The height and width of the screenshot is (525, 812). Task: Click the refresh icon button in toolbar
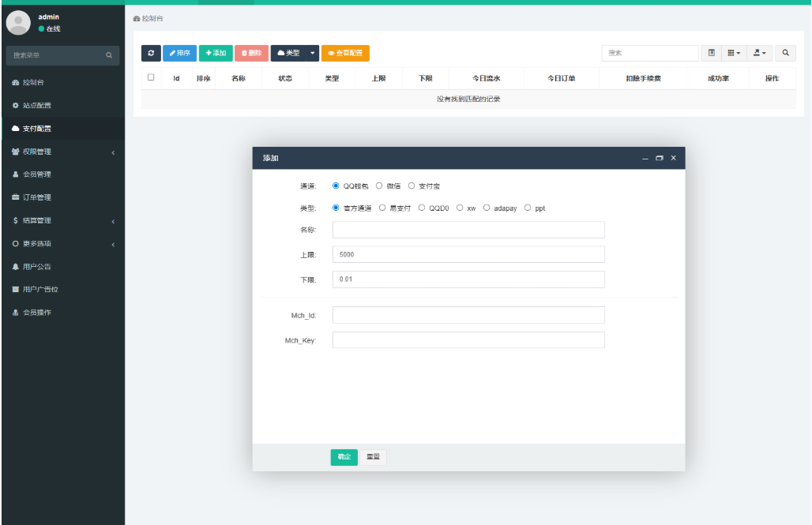[151, 53]
